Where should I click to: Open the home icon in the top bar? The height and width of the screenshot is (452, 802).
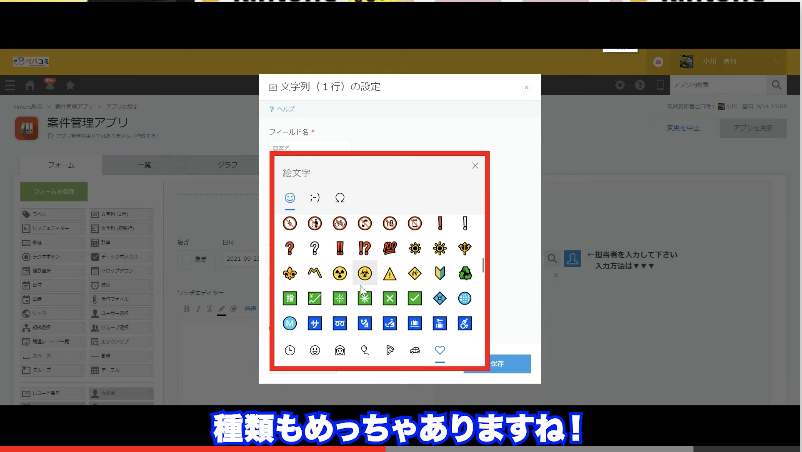(30, 85)
